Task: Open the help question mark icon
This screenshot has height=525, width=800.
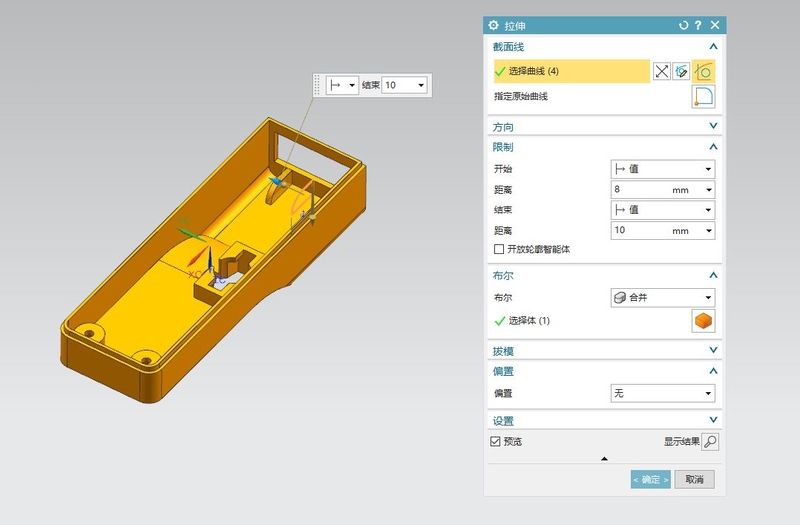Action: [699, 25]
